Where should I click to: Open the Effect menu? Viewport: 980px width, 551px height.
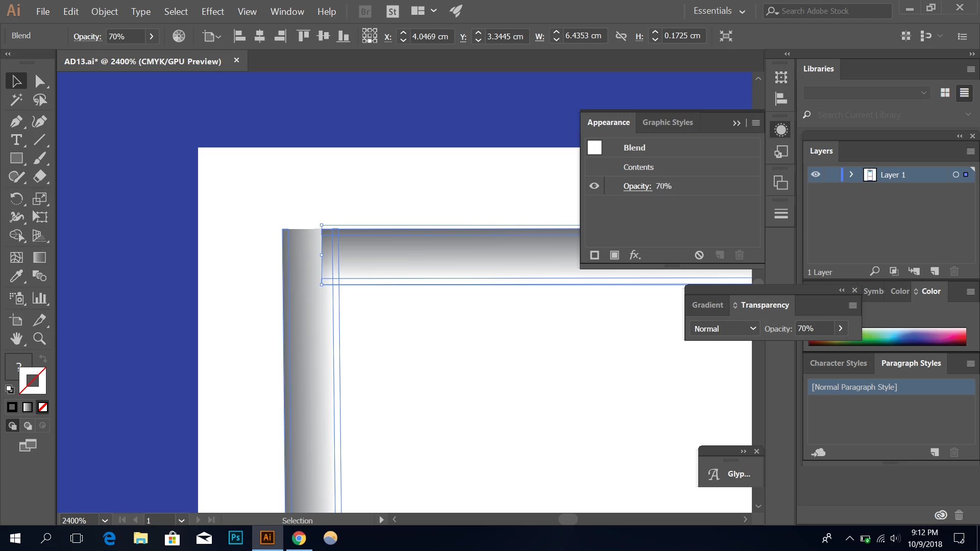click(x=212, y=11)
